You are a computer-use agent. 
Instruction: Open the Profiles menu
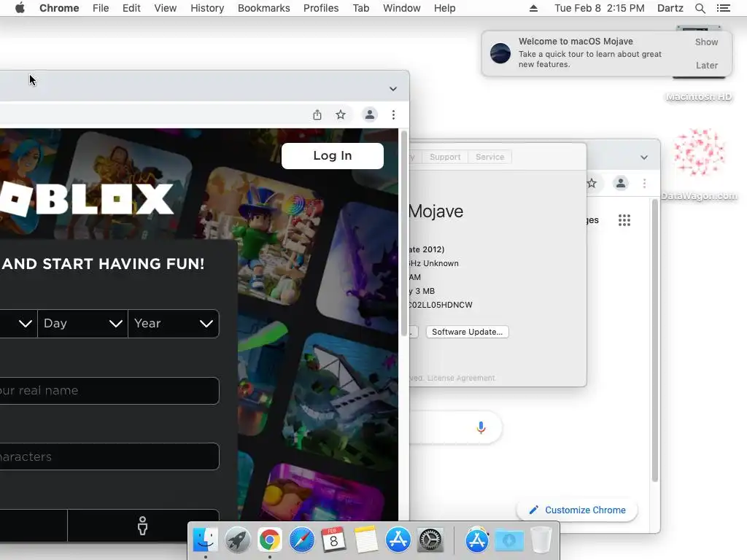tap(321, 8)
